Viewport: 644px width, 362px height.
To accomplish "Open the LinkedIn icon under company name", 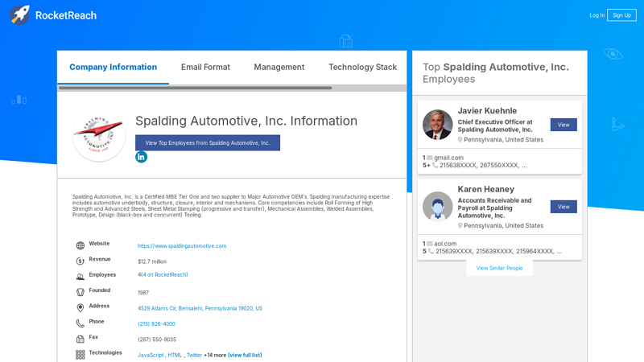I will point(142,157).
